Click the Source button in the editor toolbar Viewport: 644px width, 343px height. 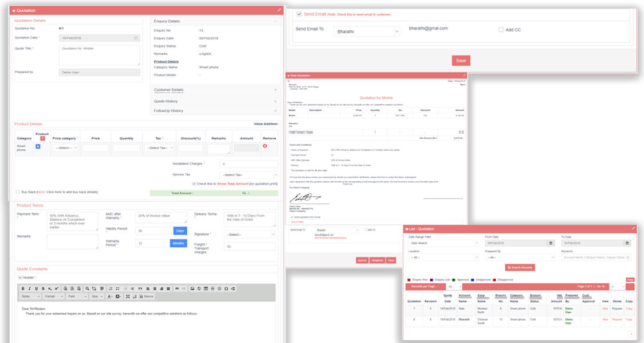tap(146, 297)
